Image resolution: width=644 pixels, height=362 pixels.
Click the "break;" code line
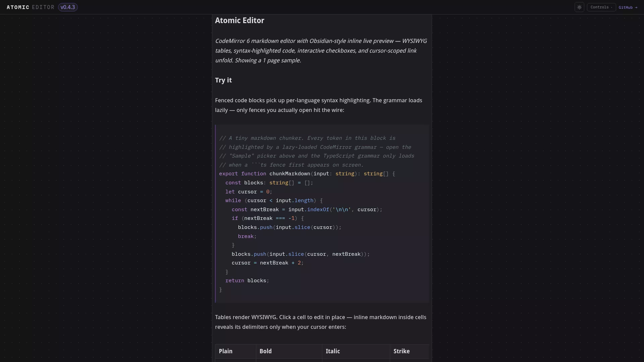point(247,236)
